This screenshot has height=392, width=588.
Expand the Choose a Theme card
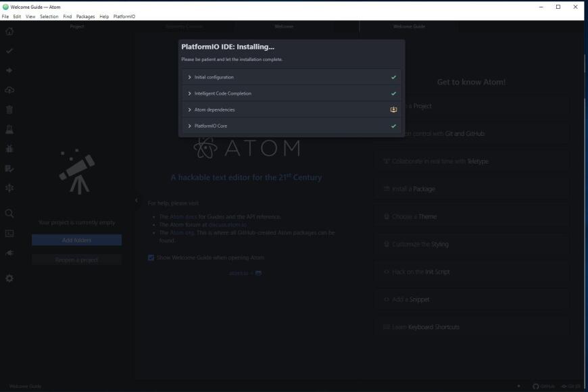(472, 216)
